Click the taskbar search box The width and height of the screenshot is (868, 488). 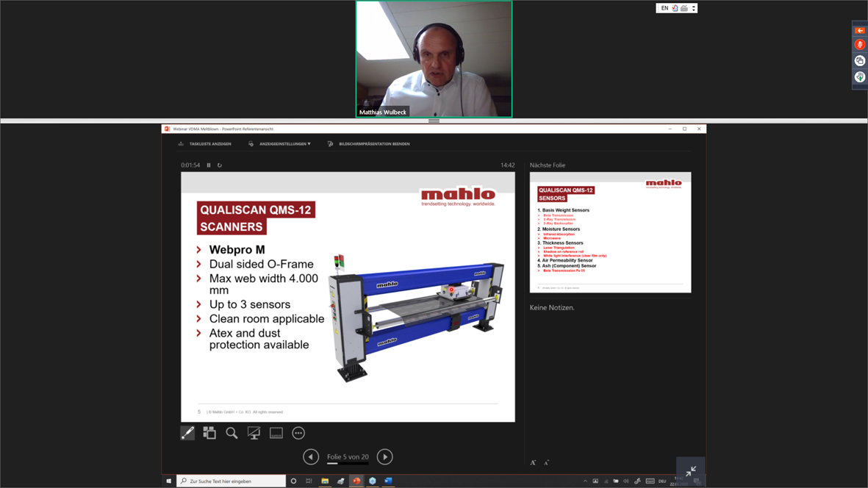point(232,481)
